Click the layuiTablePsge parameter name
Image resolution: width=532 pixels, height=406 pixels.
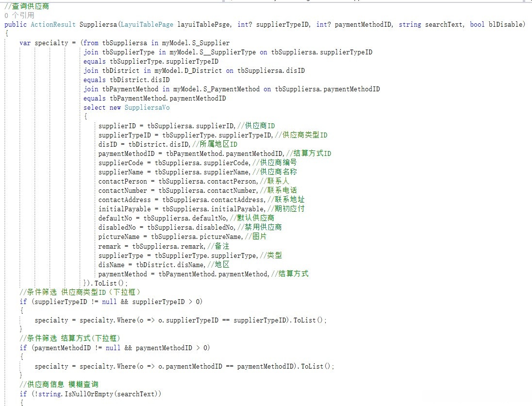[204, 24]
